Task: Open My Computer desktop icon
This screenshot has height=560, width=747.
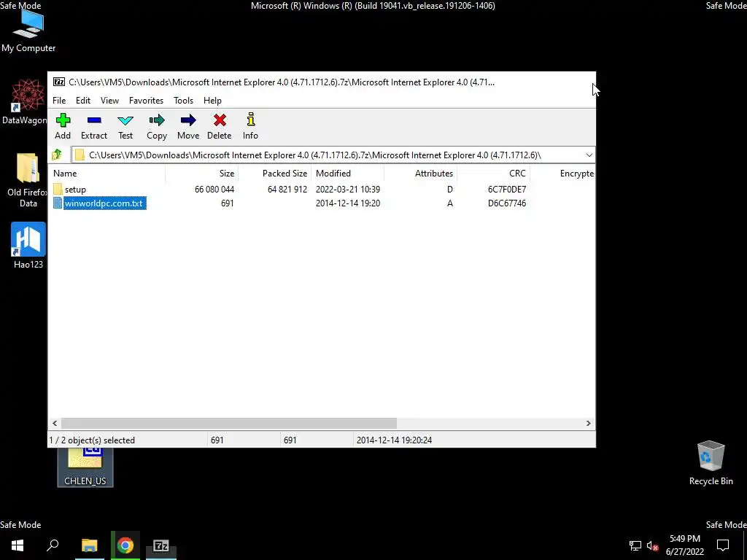Action: pos(28,29)
